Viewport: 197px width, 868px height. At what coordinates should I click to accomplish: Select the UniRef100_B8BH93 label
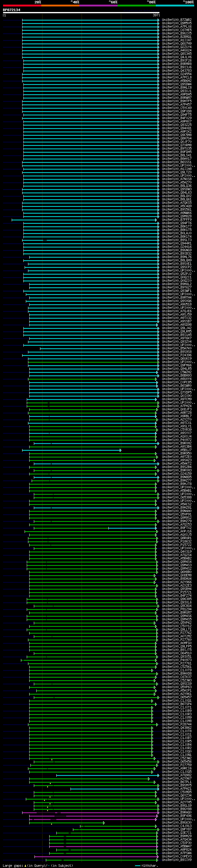(x=177, y=375)
